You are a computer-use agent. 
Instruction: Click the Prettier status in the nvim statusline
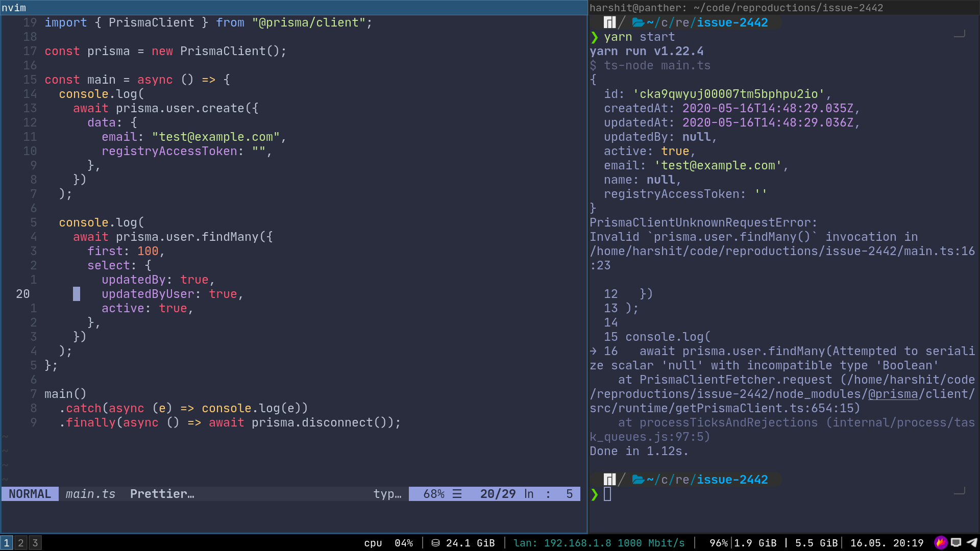162,493
